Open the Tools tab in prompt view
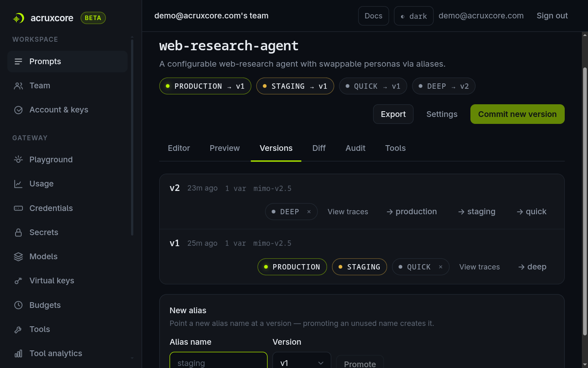588x368 pixels. click(x=395, y=148)
